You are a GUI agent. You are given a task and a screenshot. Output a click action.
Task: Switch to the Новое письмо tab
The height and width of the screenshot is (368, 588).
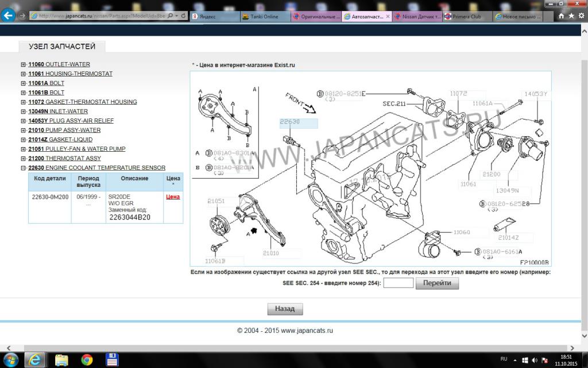pyautogui.click(x=518, y=17)
